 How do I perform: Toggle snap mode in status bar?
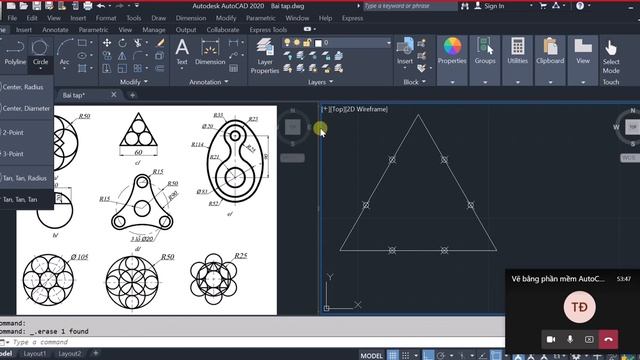[406, 356]
